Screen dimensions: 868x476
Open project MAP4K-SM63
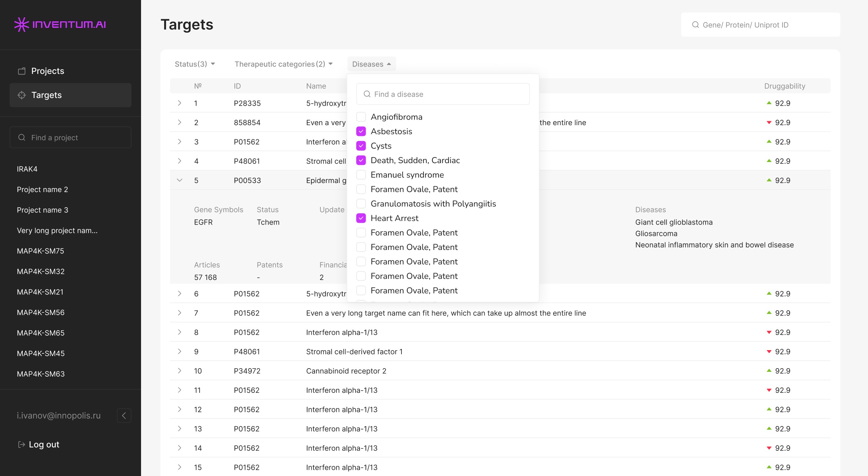pyautogui.click(x=41, y=374)
